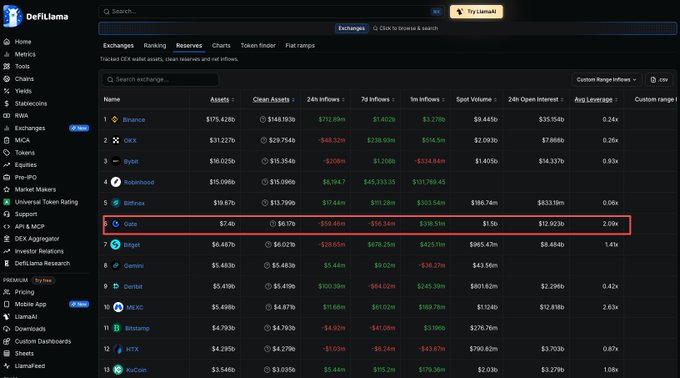Open MiCA in the sidebar
This screenshot has height=378, width=680.
point(22,140)
